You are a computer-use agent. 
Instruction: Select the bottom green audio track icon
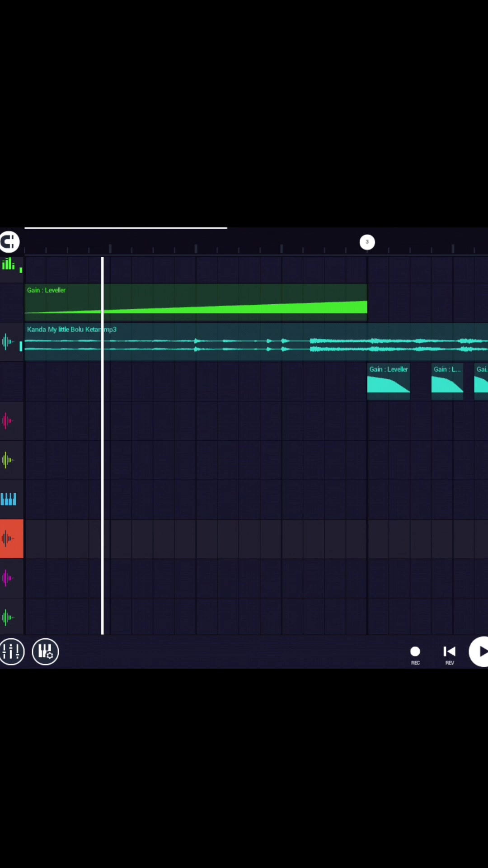(8, 617)
